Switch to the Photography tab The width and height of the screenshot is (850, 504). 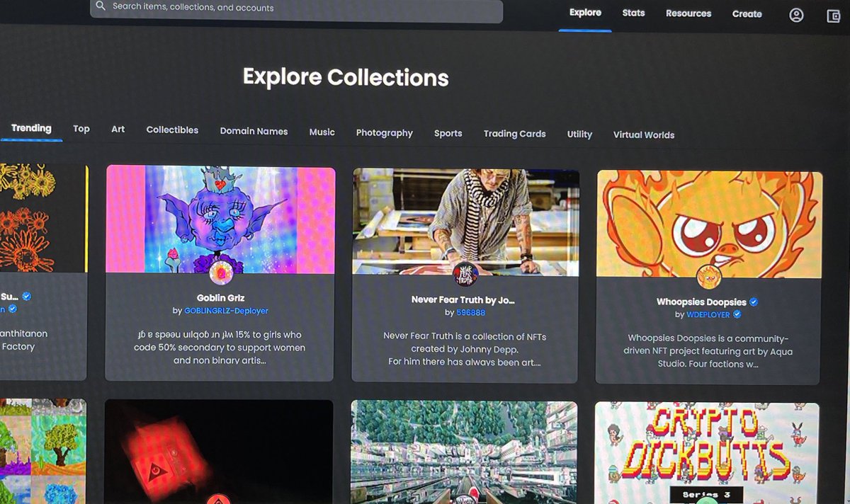384,132
